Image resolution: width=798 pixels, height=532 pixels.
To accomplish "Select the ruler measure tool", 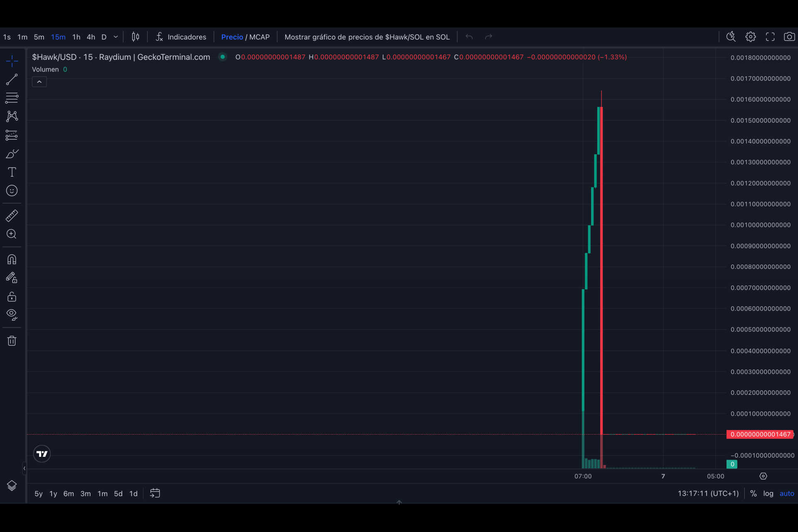I will click(x=12, y=215).
